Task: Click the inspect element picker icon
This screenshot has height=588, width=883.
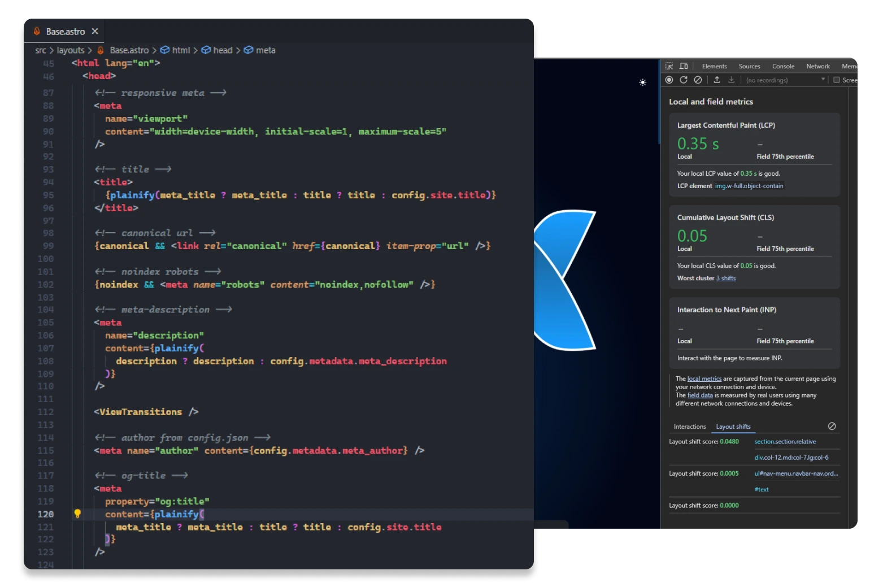Action: 669,66
